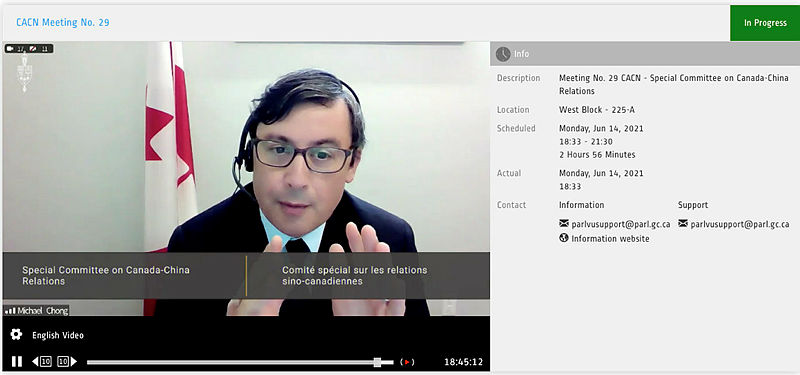Screen dimensions: 800x375
Task: Skip forward 10 seconds
Action: (67, 362)
